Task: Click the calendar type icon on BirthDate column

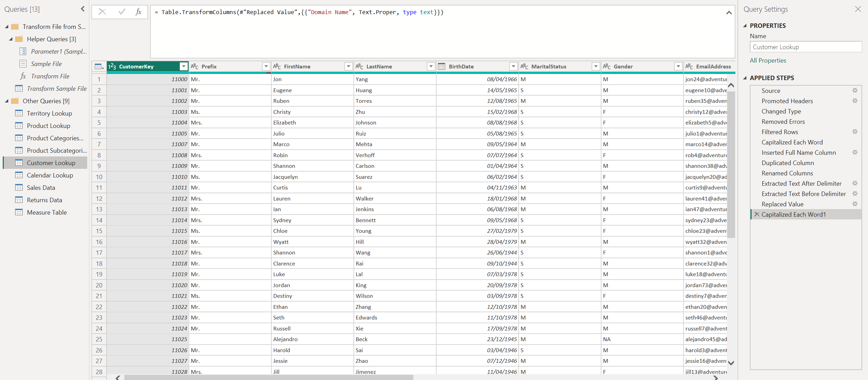Action: [442, 66]
